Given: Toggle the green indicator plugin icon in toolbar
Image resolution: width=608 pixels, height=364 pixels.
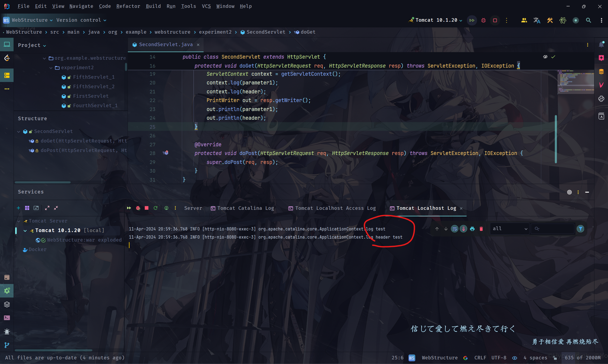Looking at the screenshot, I should [x=576, y=20].
